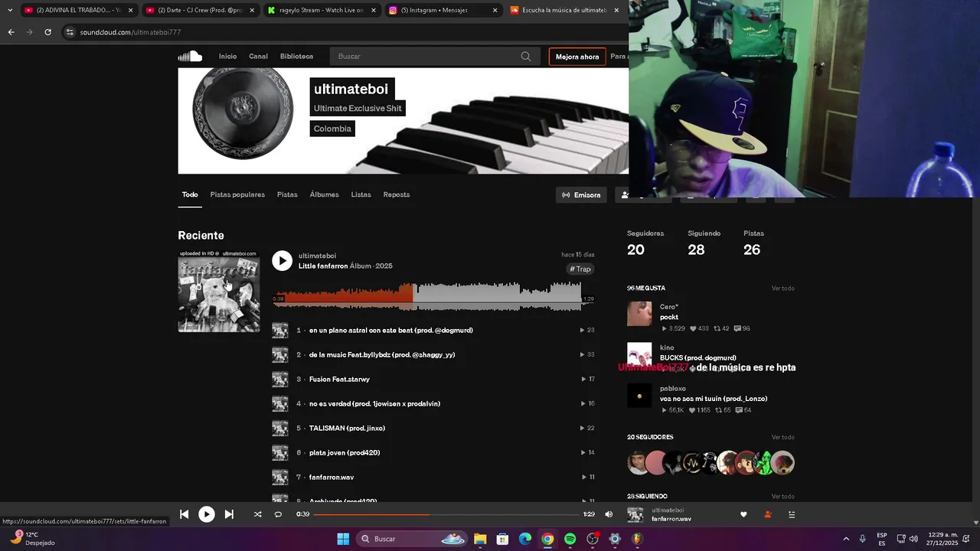Open File Explorer from the taskbar
Screen dimensions: 980x551
coord(480,539)
